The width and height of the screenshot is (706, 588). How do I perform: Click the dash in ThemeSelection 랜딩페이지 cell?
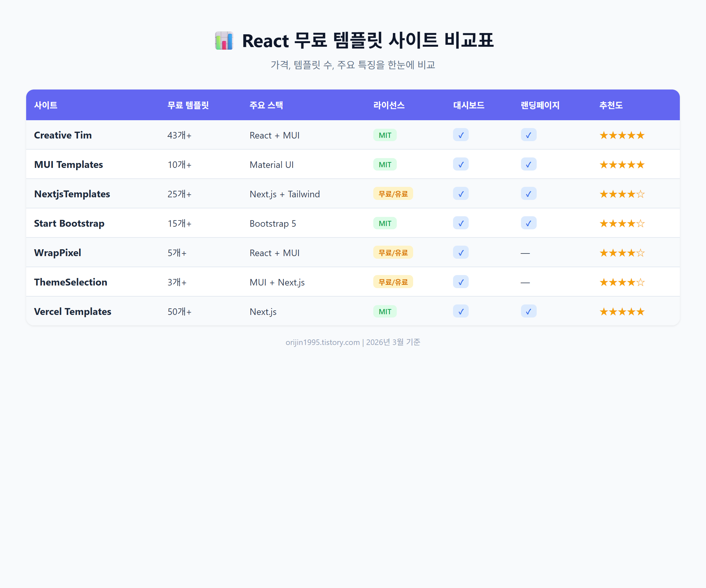pyautogui.click(x=525, y=282)
